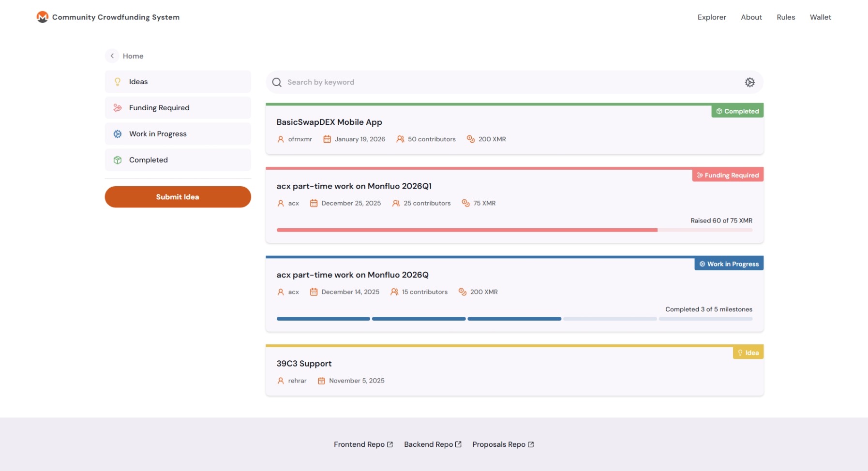Viewport: 868px width, 471px height.
Task: Click the Work in Progress badge on the Monfluo 2026Q card
Action: (x=729, y=264)
